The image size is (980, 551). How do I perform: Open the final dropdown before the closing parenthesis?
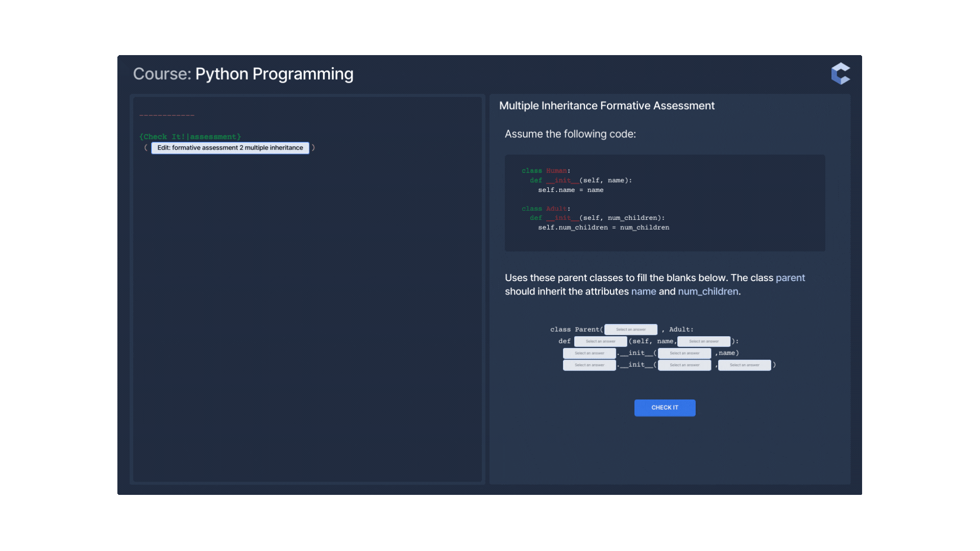click(x=745, y=365)
